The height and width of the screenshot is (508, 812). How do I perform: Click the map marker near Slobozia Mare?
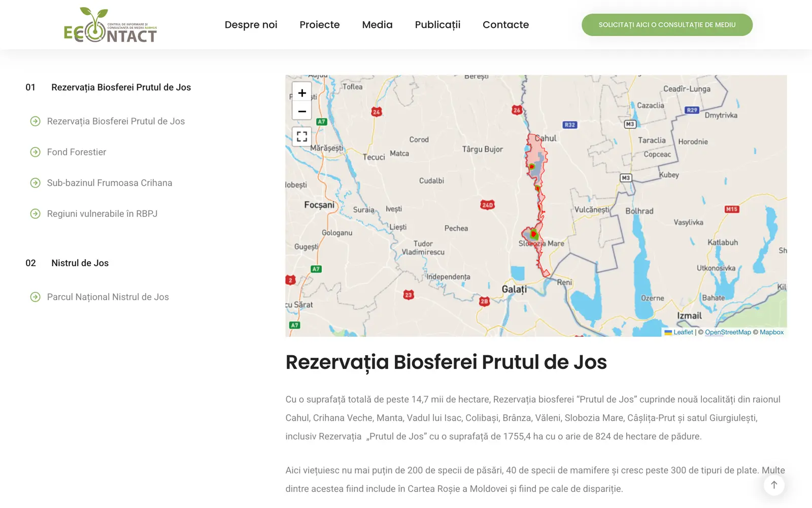pos(533,234)
